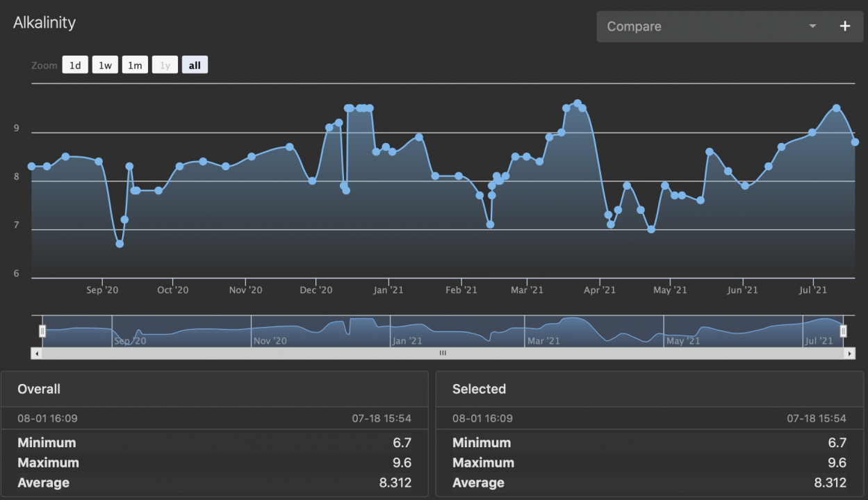This screenshot has width=868, height=500.
Task: Click the scrollbar left arrow
Action: tap(37, 353)
